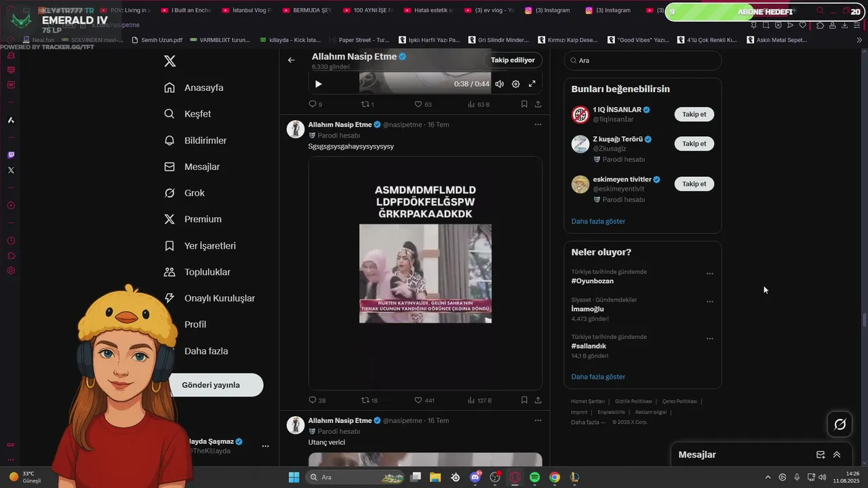Show hidden system tray icons
868x488 pixels.
[768, 477]
